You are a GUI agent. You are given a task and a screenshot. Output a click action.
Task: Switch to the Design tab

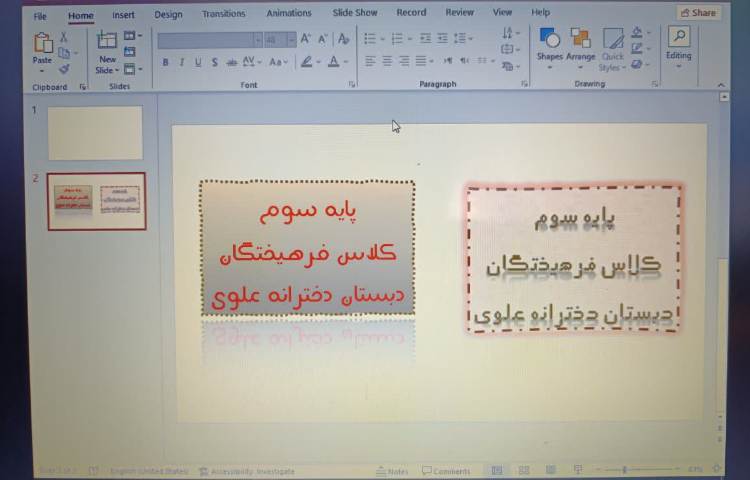click(x=168, y=15)
